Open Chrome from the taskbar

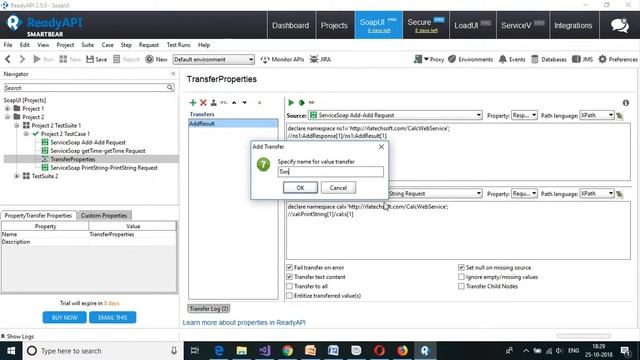pos(288,351)
